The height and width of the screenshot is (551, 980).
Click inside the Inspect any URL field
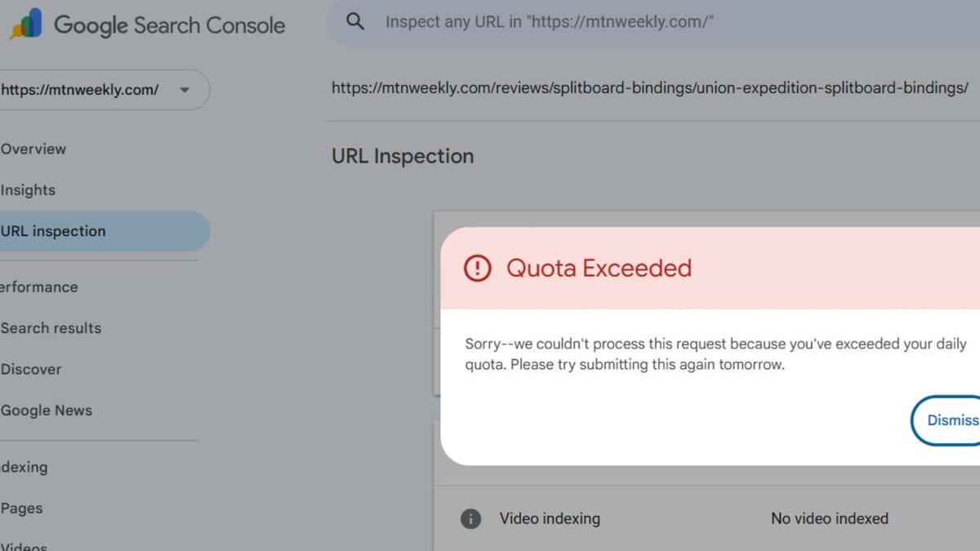pyautogui.click(x=572, y=21)
